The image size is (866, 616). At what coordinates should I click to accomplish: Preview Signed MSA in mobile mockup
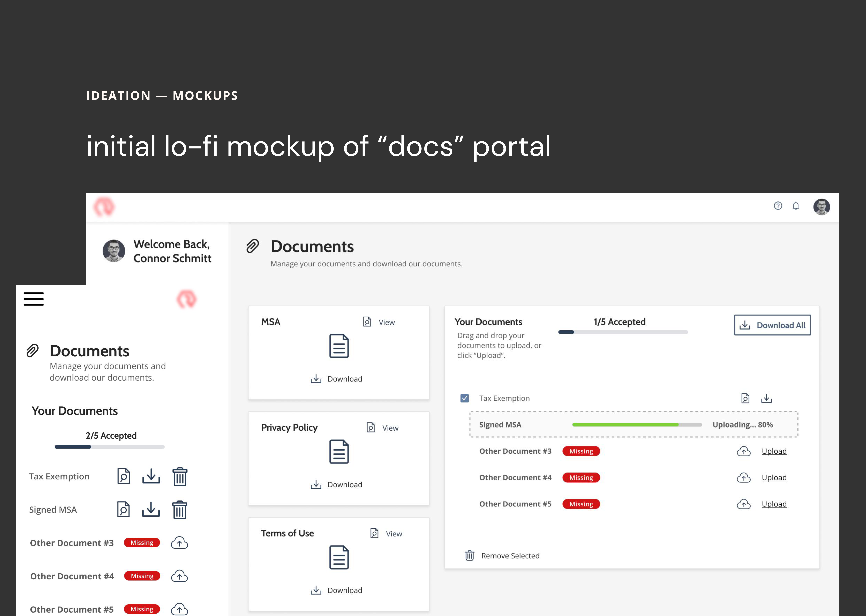(x=124, y=510)
